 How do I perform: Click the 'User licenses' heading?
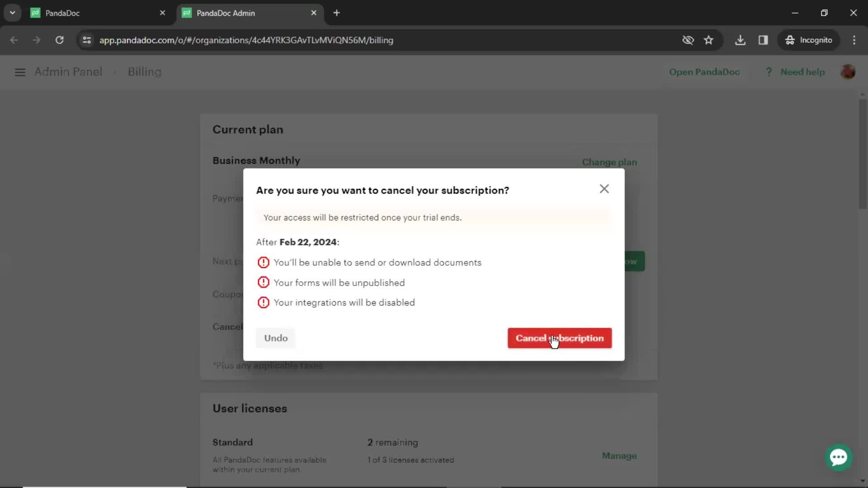250,408
